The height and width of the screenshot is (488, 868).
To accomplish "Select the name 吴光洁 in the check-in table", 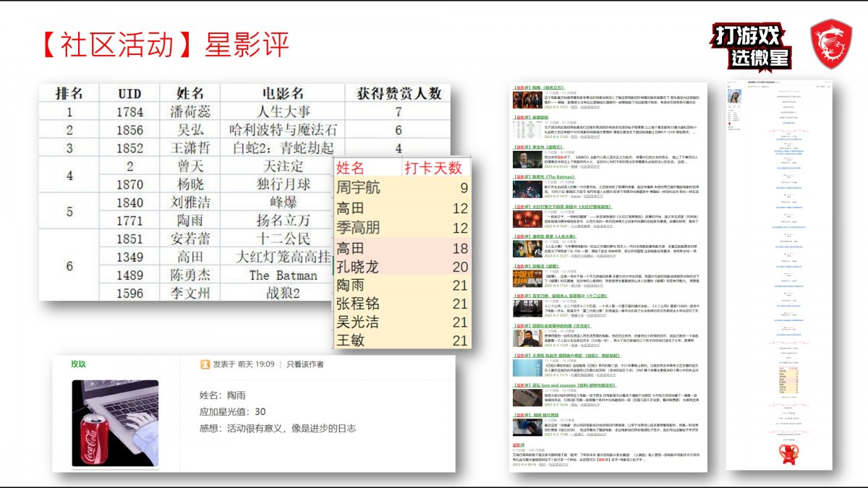I will pos(358,322).
